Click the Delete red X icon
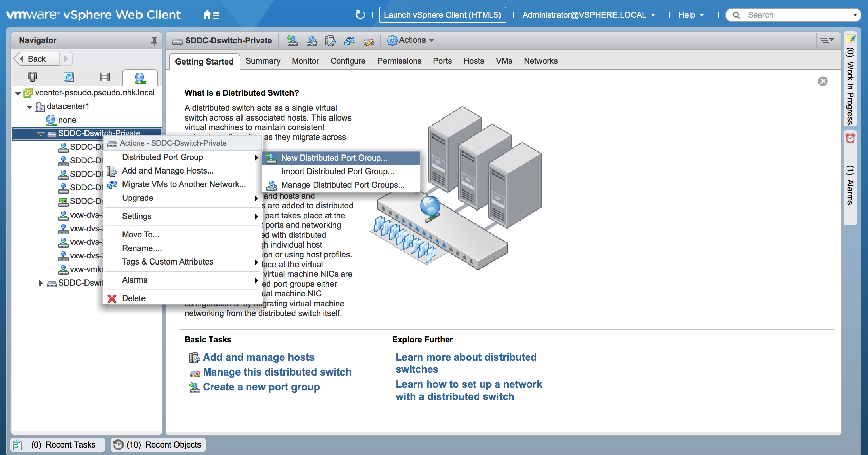Screen dimensions: 868x455 point(112,298)
